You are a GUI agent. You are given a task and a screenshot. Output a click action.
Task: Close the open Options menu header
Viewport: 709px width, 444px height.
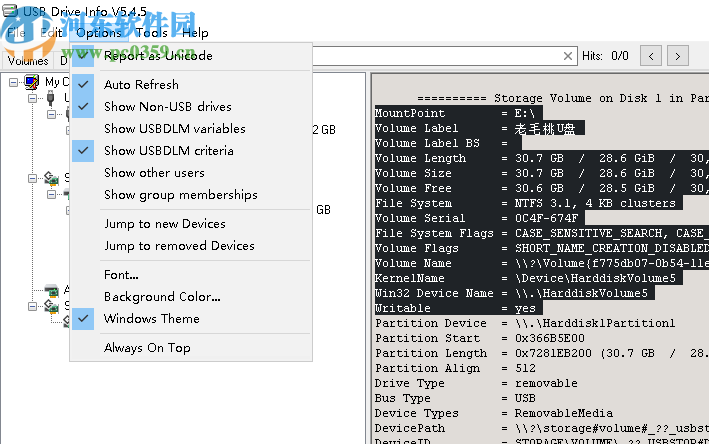(99, 33)
